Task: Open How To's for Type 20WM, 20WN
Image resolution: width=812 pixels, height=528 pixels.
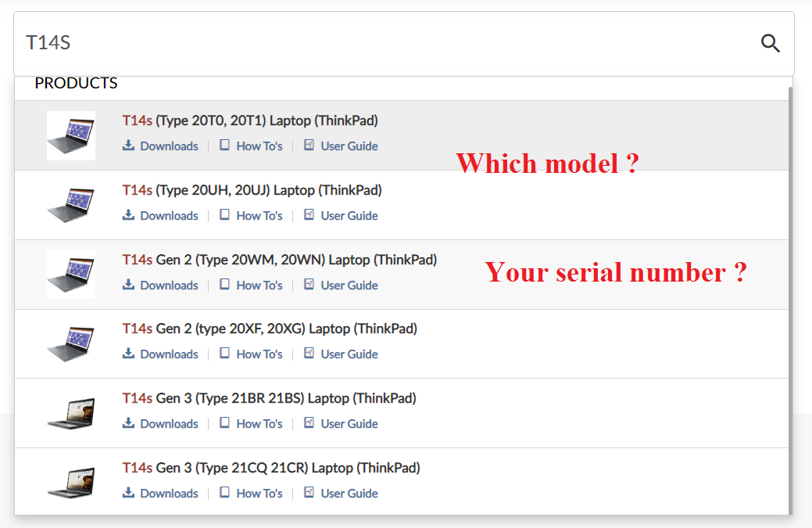Action: click(259, 285)
